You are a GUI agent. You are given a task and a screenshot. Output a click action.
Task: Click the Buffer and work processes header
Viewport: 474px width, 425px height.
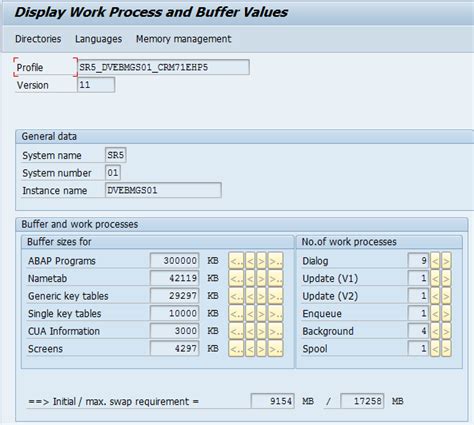(x=242, y=224)
